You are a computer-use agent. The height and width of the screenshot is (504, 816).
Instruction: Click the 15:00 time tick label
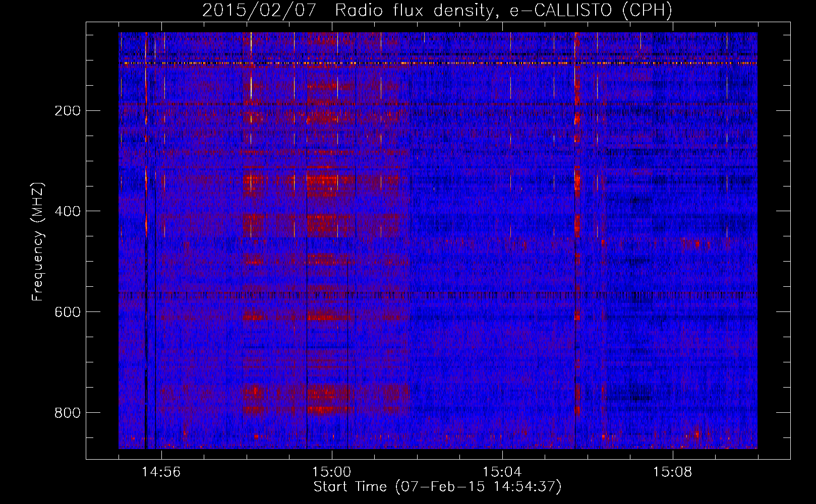coord(332,472)
